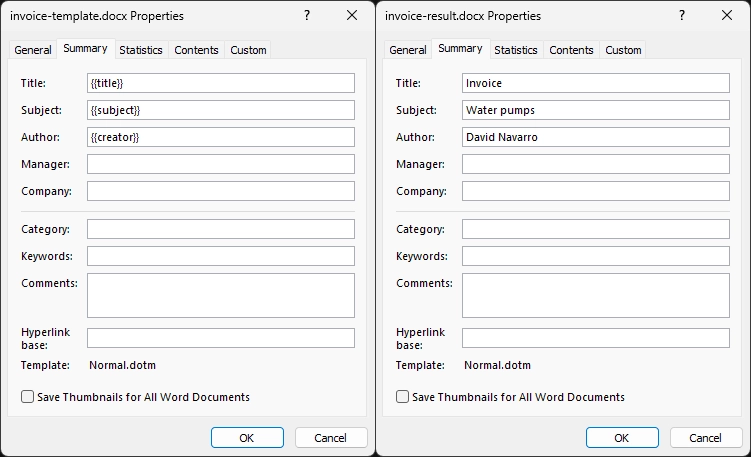Click the help question mark in invoice-template dialog
The height and width of the screenshot is (457, 751).
pos(307,15)
